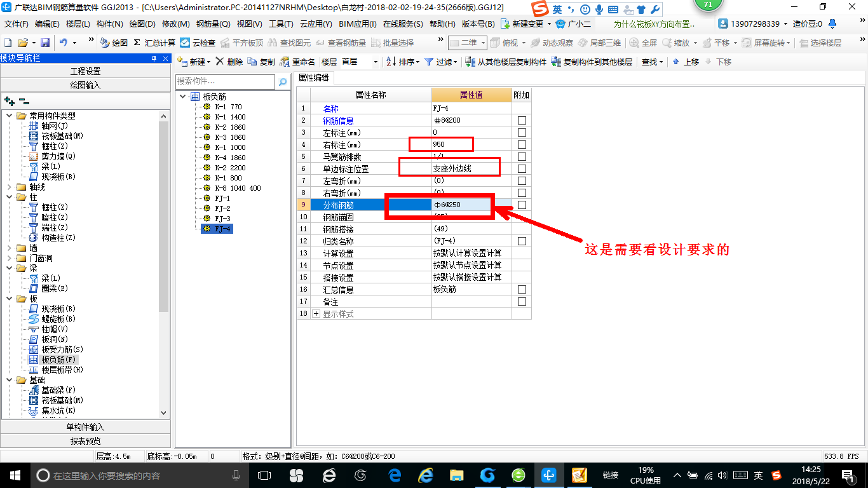This screenshot has height=488, width=868.
Task: Click Windows taskbar search box
Action: click(x=140, y=475)
